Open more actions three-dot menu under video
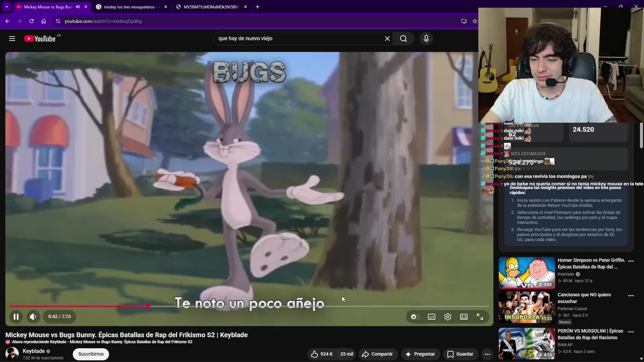 [487, 354]
